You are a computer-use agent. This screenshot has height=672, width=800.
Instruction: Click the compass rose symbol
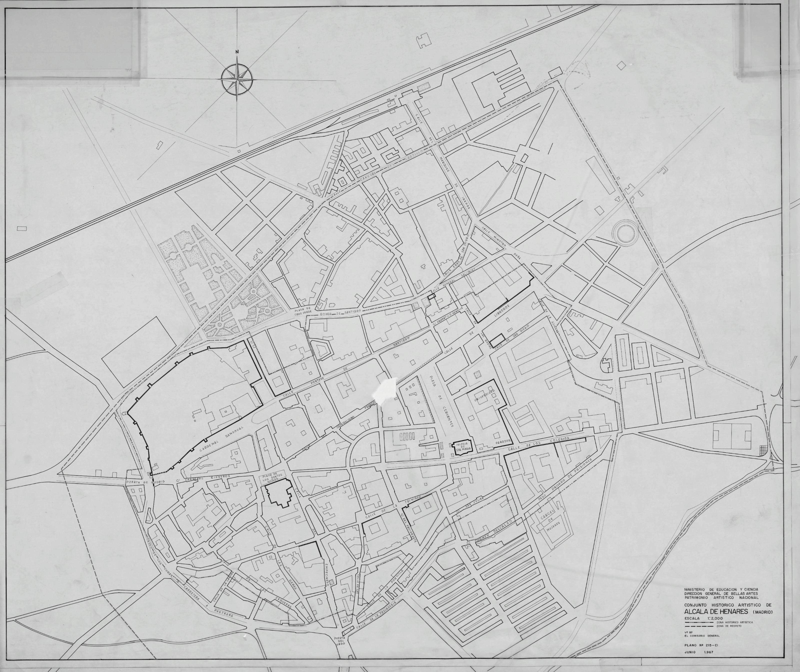(237, 79)
